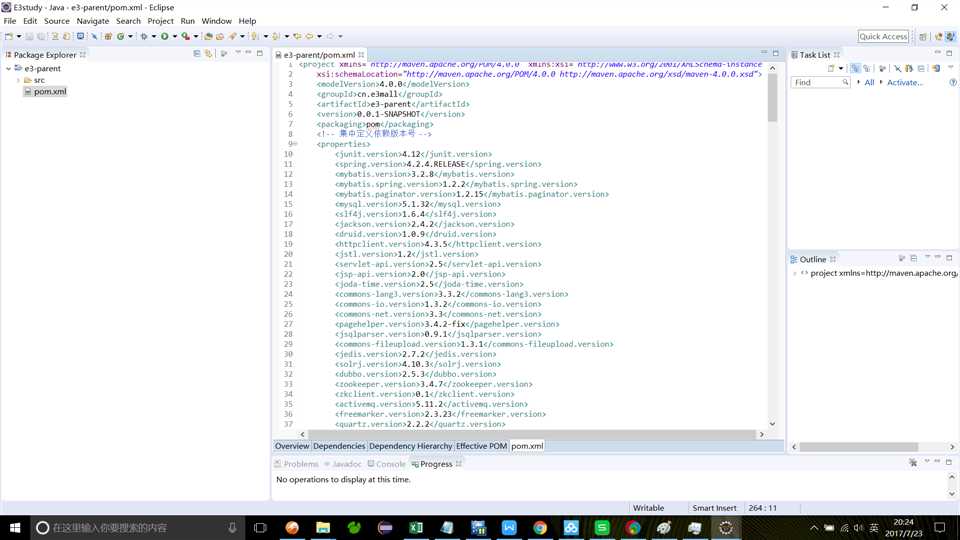Open Excel from the taskbar
The image size is (960, 540).
pyautogui.click(x=416, y=527)
